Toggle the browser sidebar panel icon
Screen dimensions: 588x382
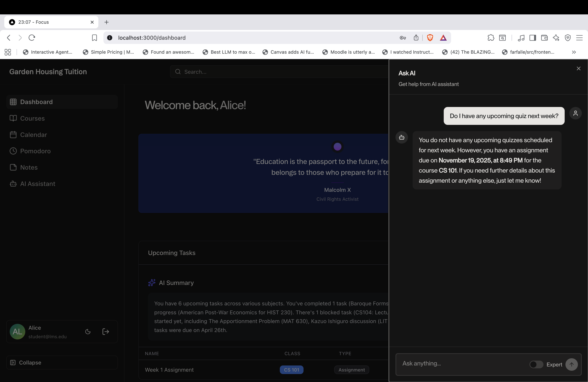pyautogui.click(x=533, y=38)
